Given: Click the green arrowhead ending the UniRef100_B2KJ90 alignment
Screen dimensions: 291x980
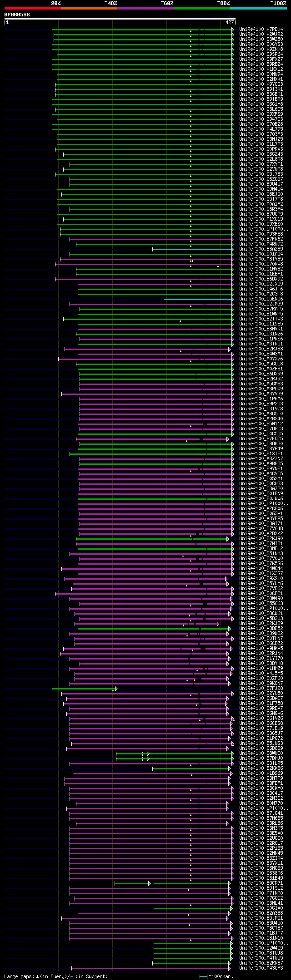Looking at the screenshot, I should (228, 539).
